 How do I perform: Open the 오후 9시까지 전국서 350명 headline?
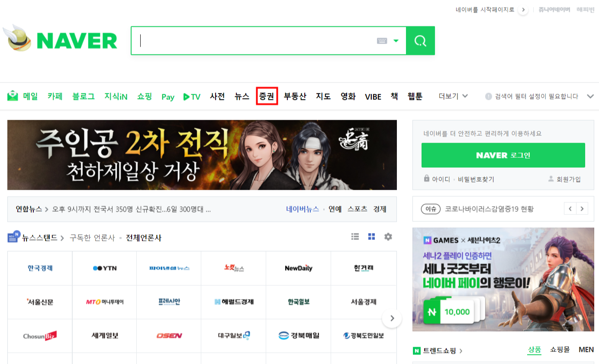(132, 209)
